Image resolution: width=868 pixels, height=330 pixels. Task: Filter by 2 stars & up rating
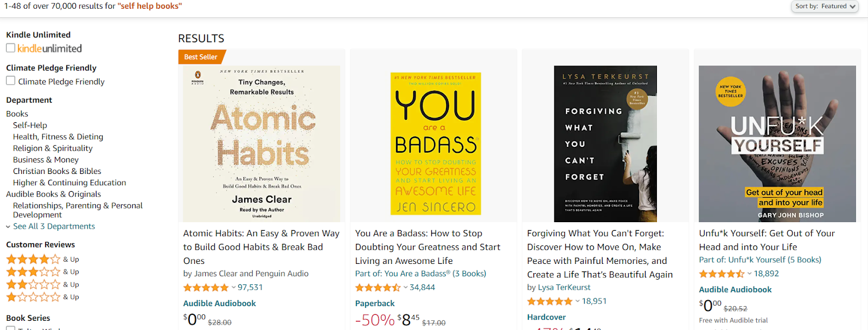pyautogui.click(x=42, y=284)
